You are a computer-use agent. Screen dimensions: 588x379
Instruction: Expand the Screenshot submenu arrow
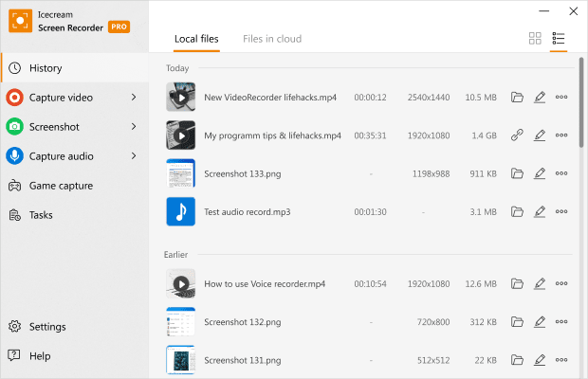134,126
